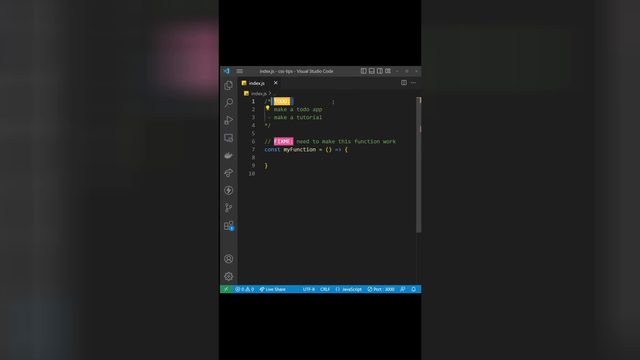Open the Search view in activity bar

pos(229,102)
